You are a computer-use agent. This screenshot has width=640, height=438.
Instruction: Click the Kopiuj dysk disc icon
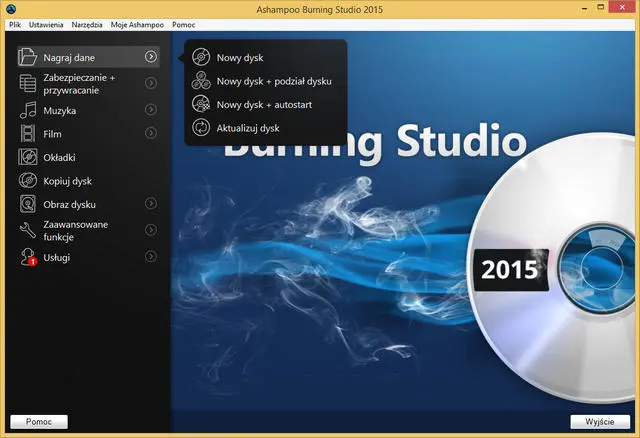tap(28, 180)
